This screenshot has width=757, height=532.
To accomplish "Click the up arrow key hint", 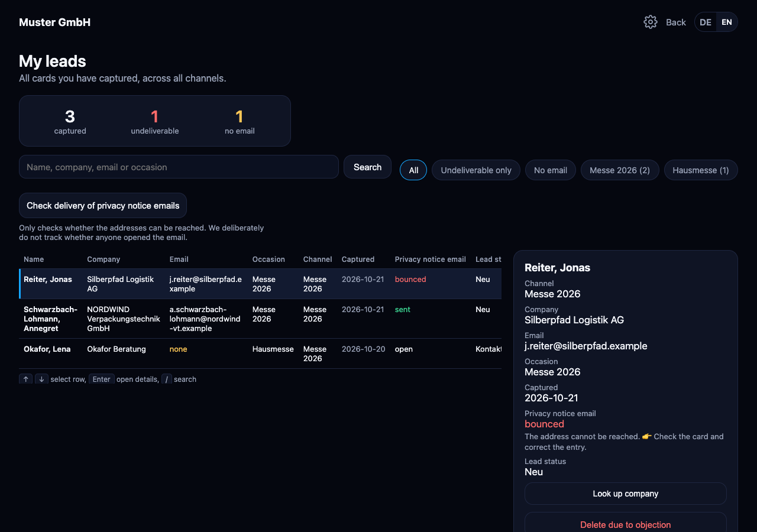I will pos(26,379).
